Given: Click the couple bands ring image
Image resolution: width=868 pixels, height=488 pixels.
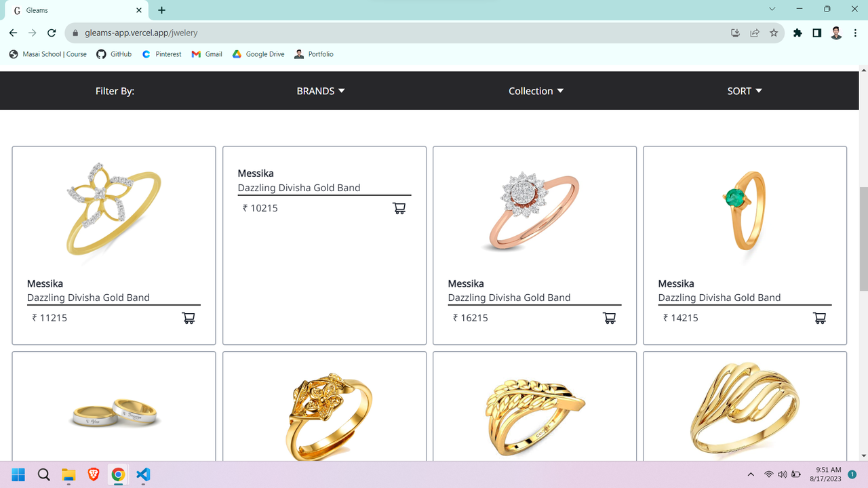Looking at the screenshot, I should point(115,413).
